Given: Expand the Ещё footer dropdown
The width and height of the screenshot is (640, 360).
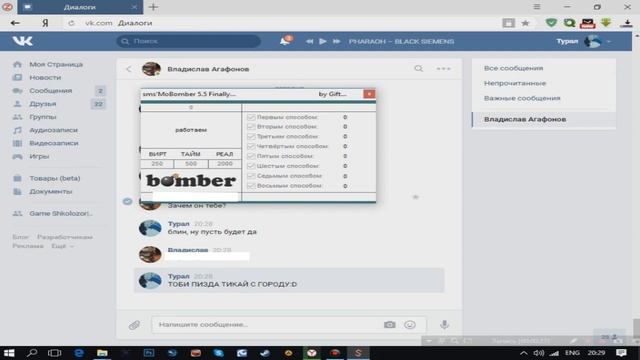Looking at the screenshot, I should (62, 246).
